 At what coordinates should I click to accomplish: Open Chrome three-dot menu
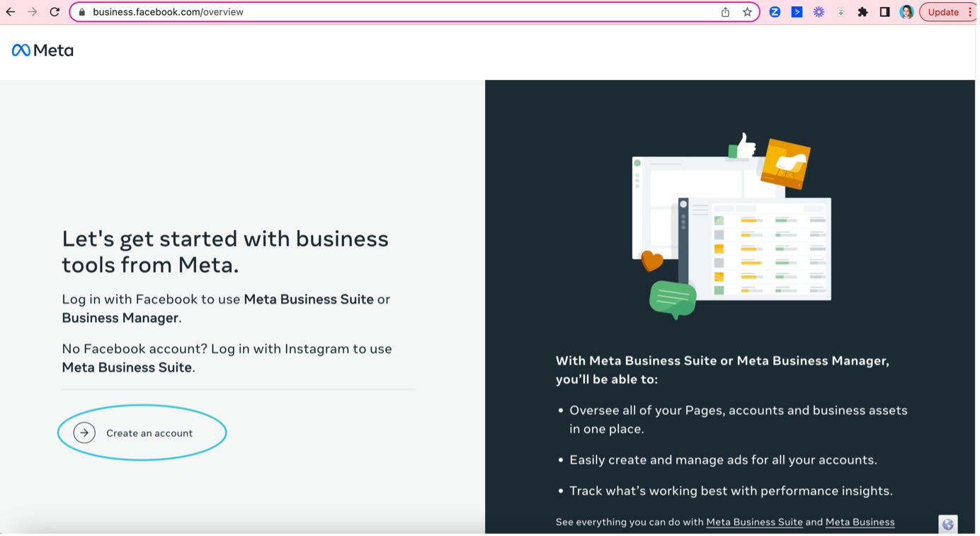tap(969, 12)
